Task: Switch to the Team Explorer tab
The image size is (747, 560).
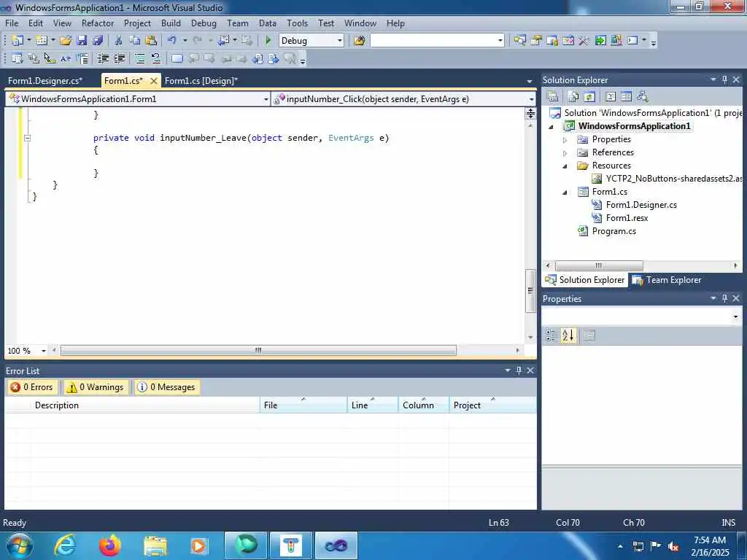Action: click(667, 280)
